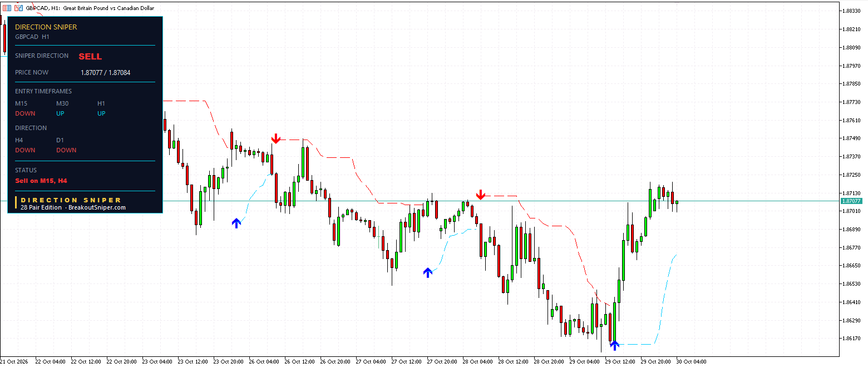Image resolution: width=868 pixels, height=368 pixels.
Task: Click the DOWN value under M15
Action: tap(25, 113)
